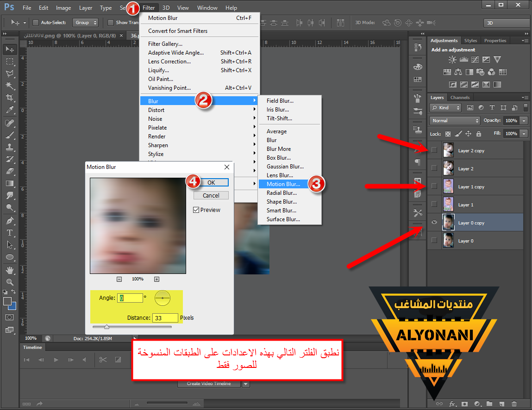The width and height of the screenshot is (532, 410).
Task: Select the Eyedropper tool
Action: [10, 110]
